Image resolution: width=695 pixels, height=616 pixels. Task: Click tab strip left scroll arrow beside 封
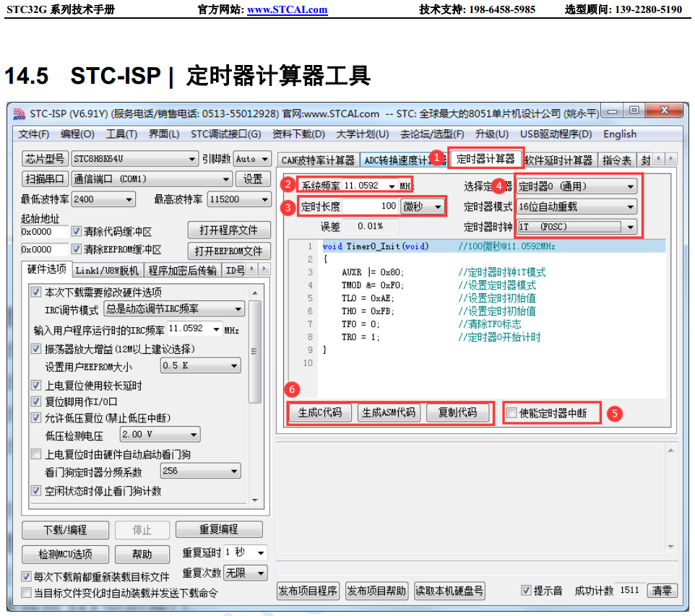659,158
